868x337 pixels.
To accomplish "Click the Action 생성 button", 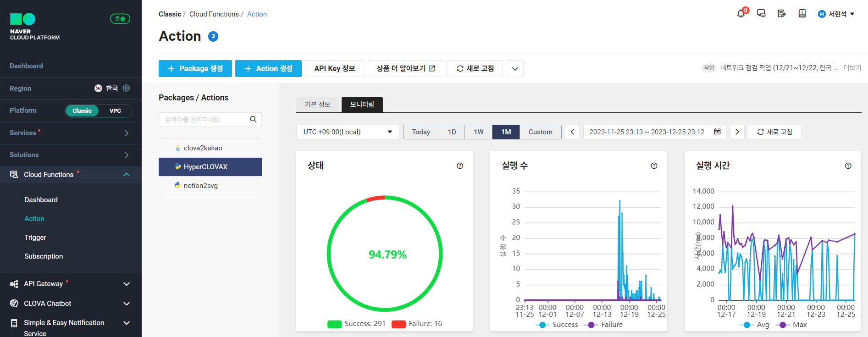I will coord(268,69).
